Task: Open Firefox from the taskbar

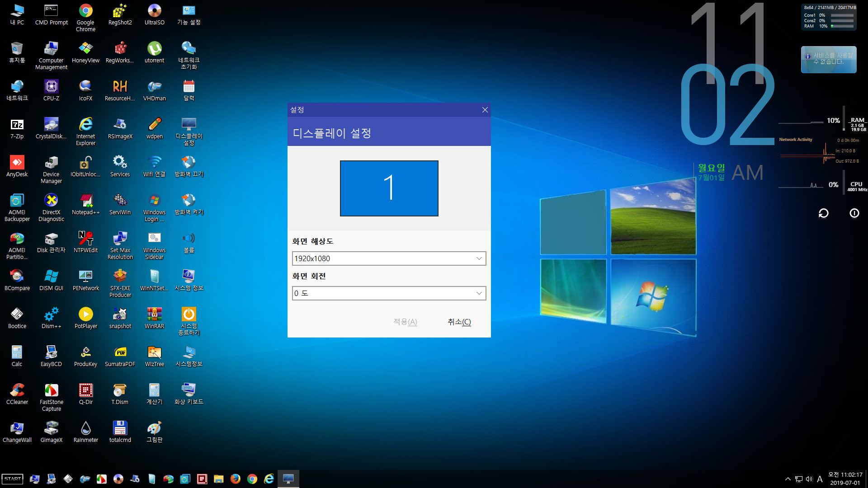Action: [x=236, y=479]
